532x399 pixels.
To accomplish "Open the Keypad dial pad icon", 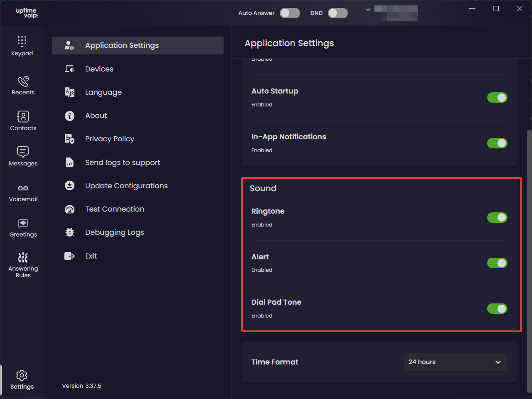I will click(22, 41).
